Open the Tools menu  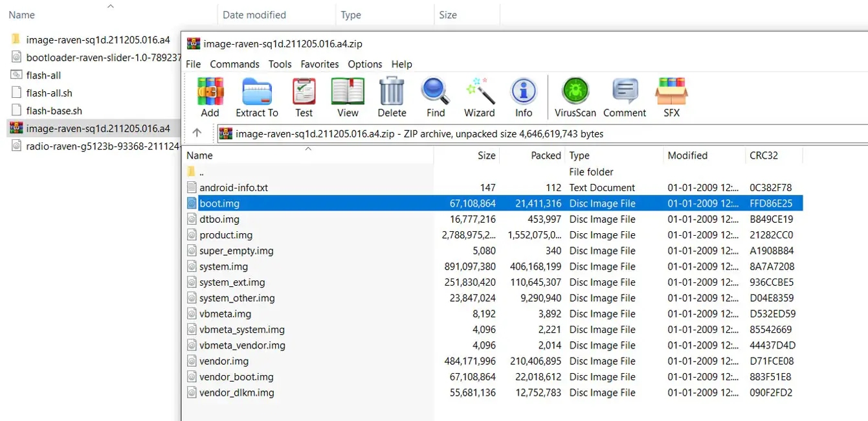tap(280, 64)
